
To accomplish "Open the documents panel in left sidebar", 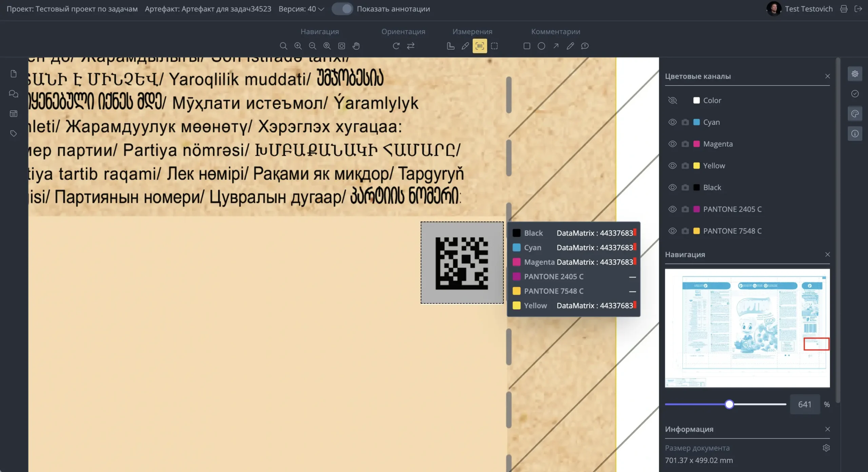I will [x=14, y=74].
